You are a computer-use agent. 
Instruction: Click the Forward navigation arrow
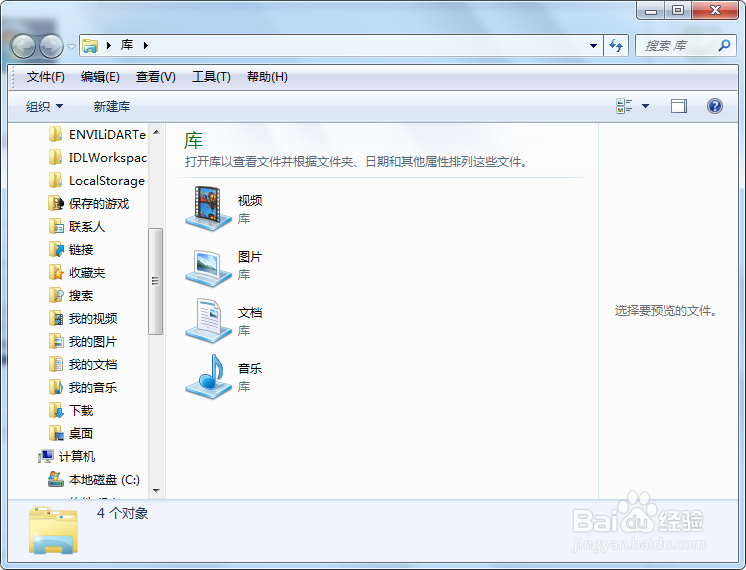coord(51,46)
